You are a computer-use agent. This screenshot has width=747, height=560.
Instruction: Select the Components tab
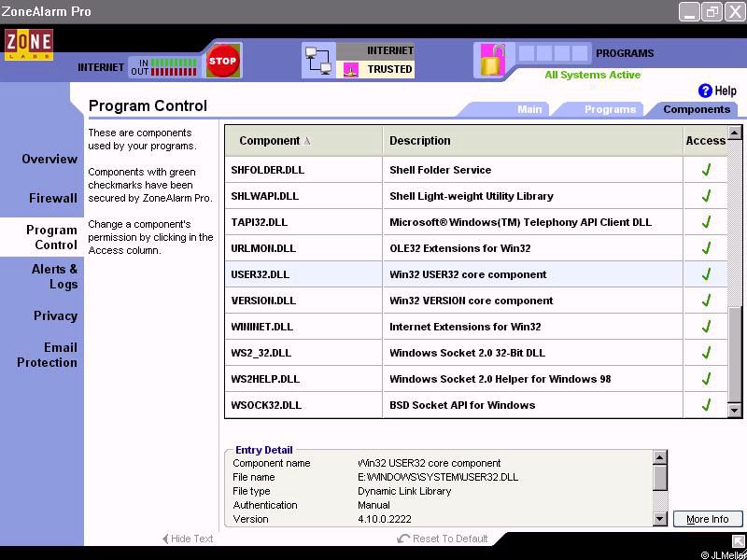[697, 109]
